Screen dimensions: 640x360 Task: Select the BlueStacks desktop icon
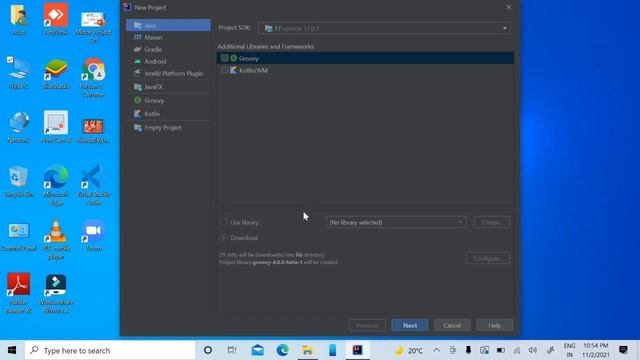point(56,74)
